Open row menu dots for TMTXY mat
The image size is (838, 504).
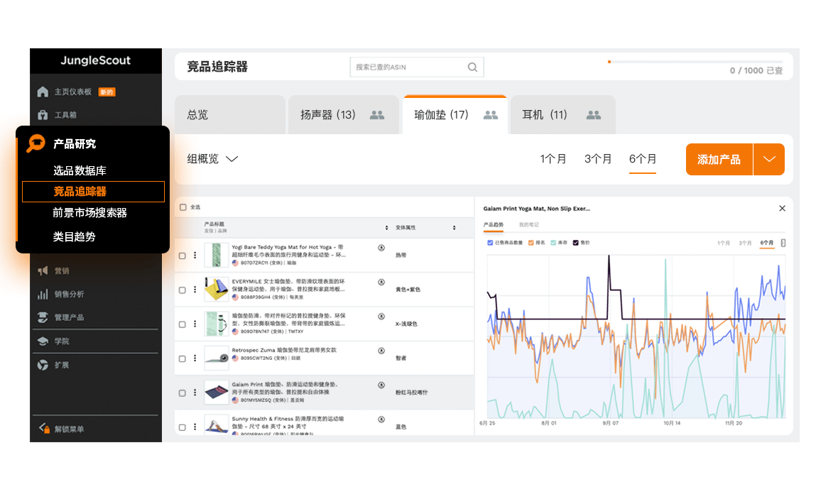tap(195, 324)
